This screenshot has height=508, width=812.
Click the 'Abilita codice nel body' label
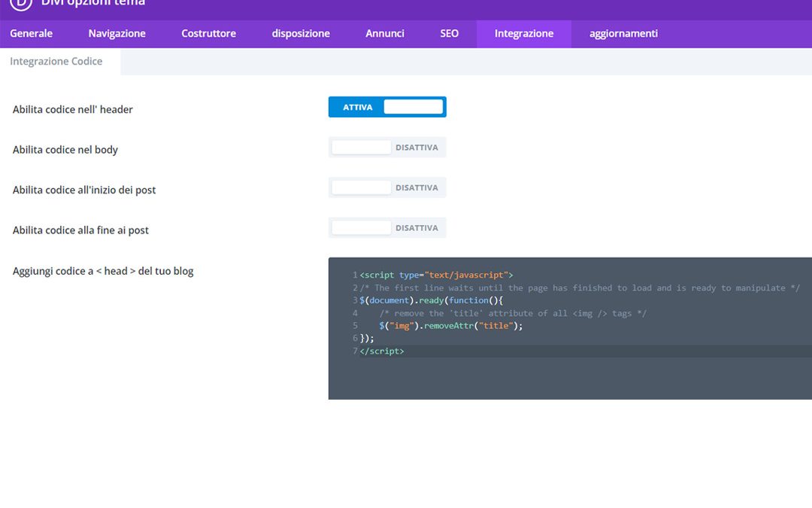pyautogui.click(x=65, y=150)
